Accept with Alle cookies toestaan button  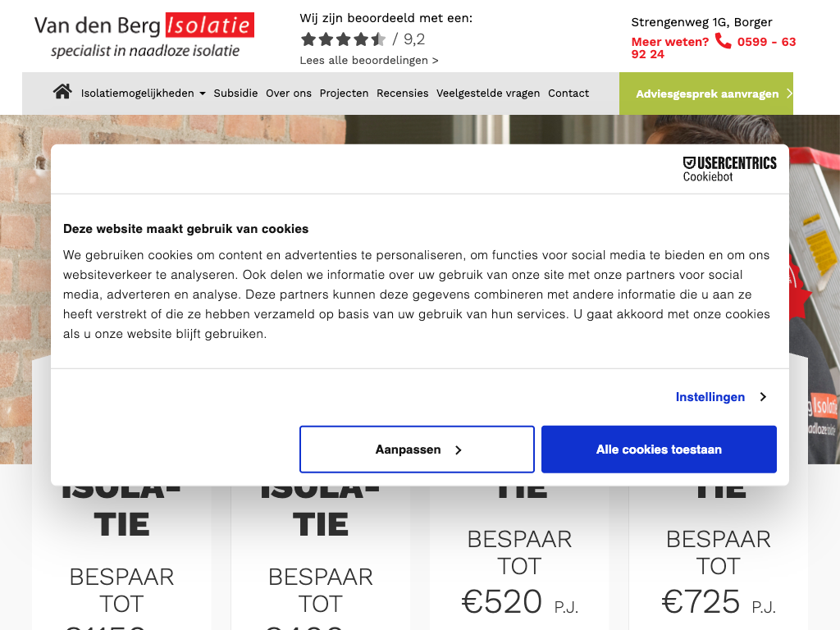[x=659, y=450]
